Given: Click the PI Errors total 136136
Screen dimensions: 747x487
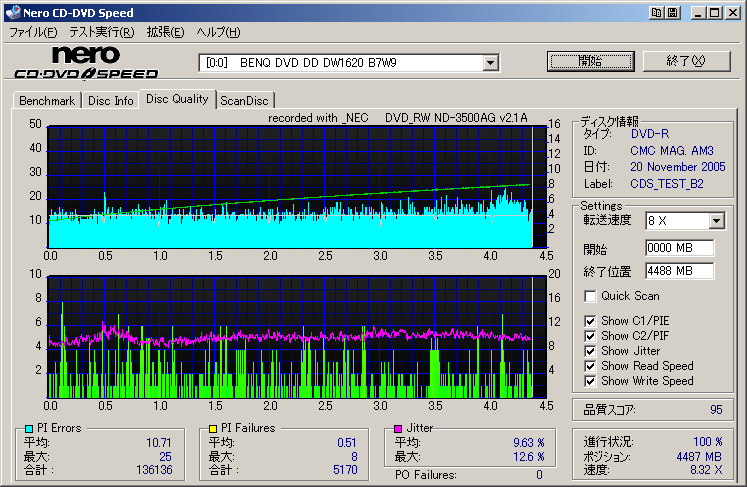Looking at the screenshot, I should (x=154, y=470).
